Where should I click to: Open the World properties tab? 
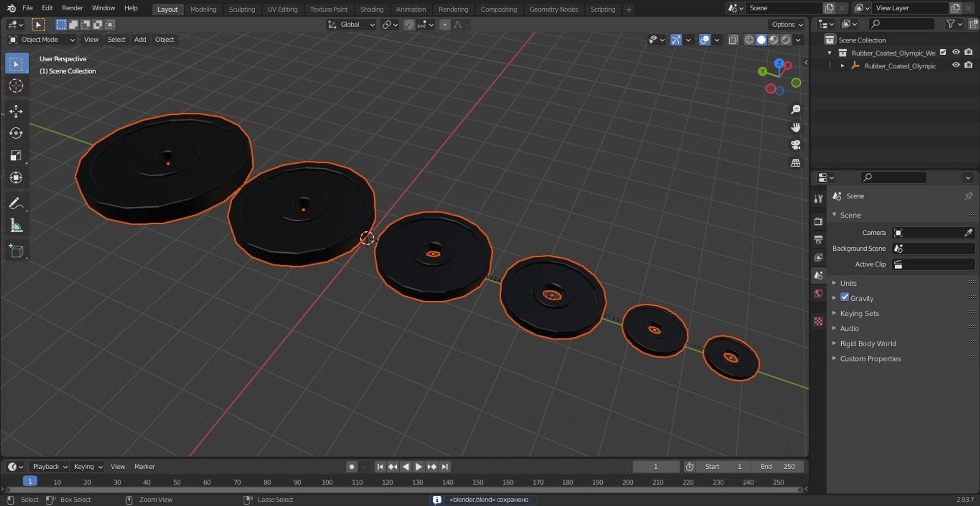click(819, 293)
